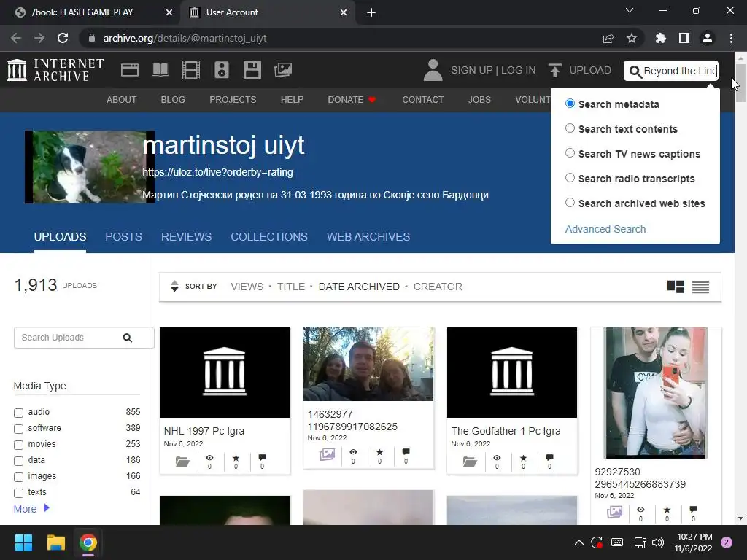Sort uploads by VIEWS
This screenshot has width=747, height=560.
coord(247,287)
